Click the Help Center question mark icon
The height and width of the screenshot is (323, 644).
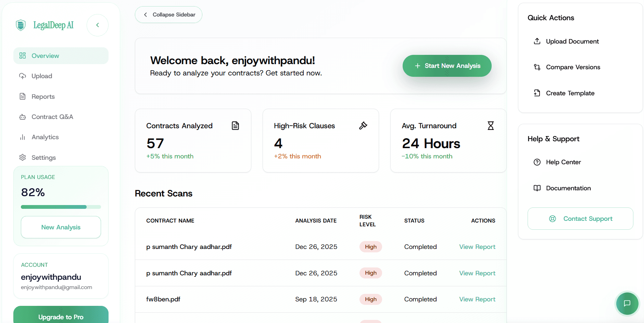(537, 162)
